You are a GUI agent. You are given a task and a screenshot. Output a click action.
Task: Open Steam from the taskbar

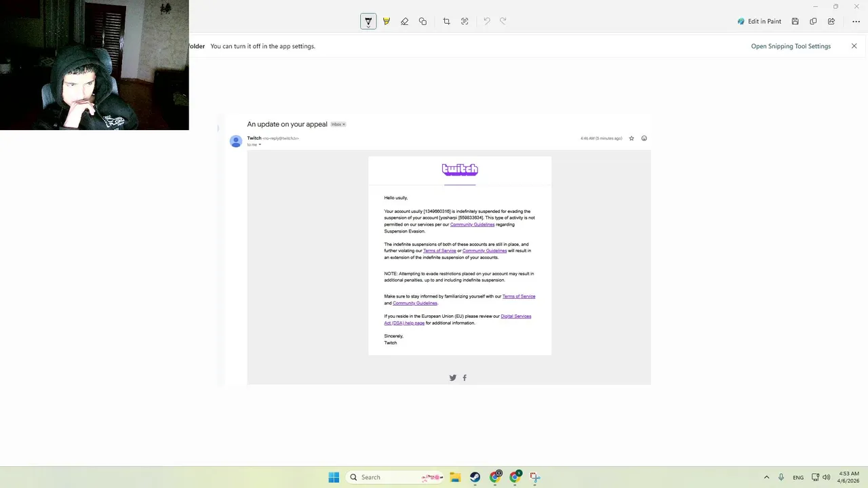475,477
